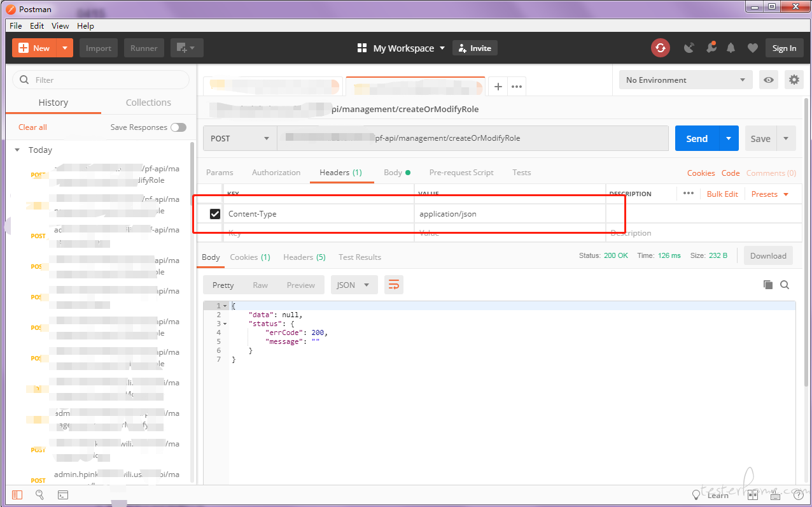Send the request
Viewport: 812px width, 507px height.
[x=697, y=138]
